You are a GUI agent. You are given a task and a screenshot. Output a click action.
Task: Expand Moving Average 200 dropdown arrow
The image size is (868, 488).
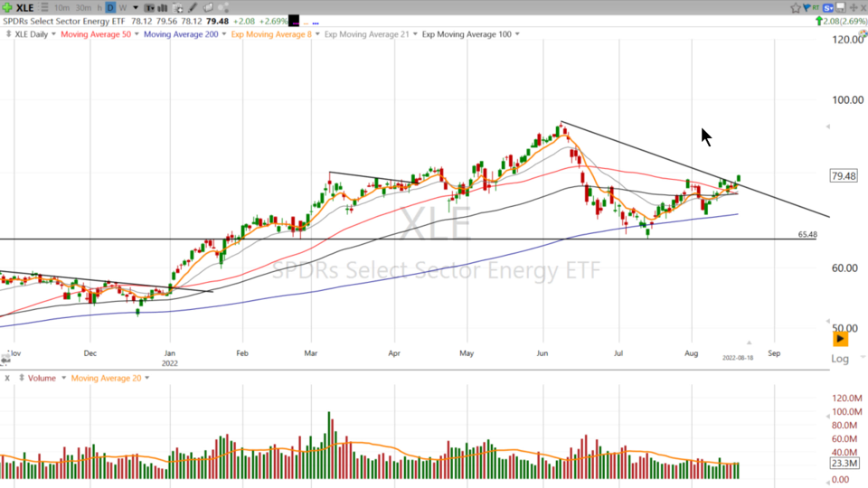point(224,34)
